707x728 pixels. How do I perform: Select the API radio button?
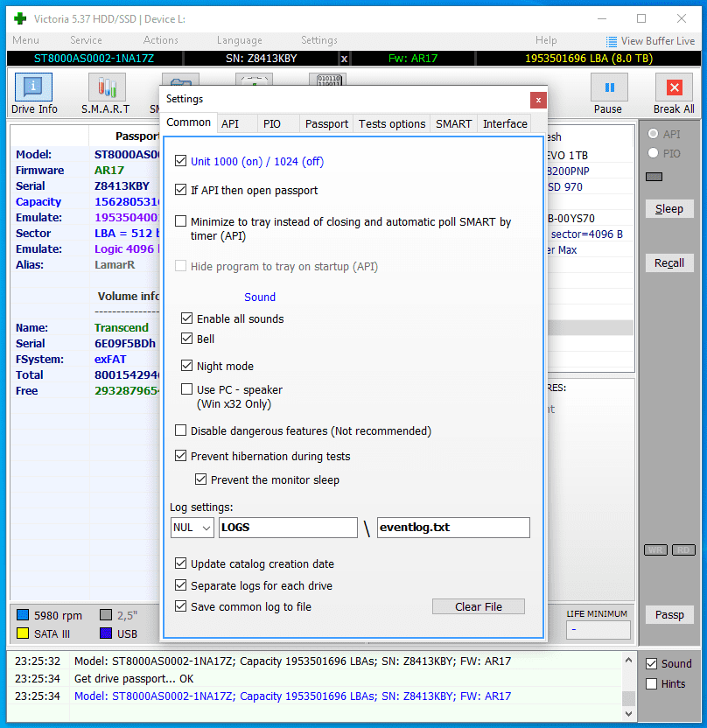click(653, 134)
